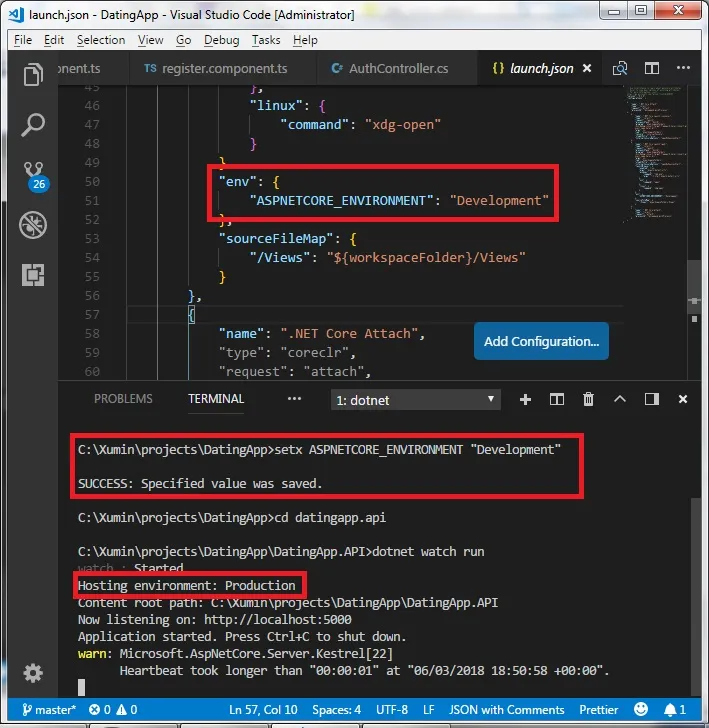Open the Search view

point(33,124)
